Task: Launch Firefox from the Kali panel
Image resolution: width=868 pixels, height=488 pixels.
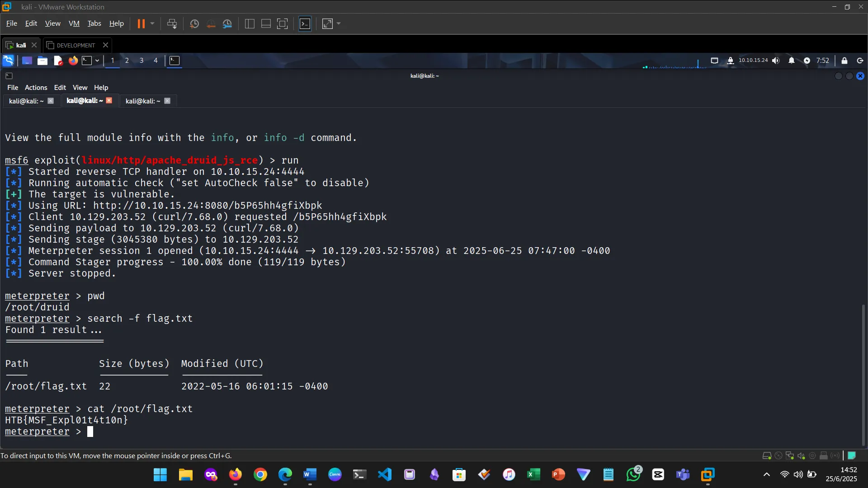Action: coord(73,61)
